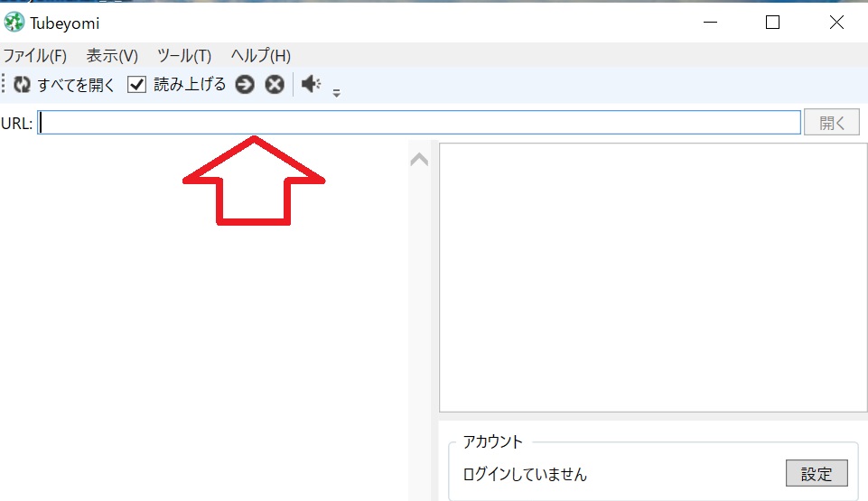The image size is (868, 501).
Task: Click the 設定 button in アカウント section
Action: (817, 473)
